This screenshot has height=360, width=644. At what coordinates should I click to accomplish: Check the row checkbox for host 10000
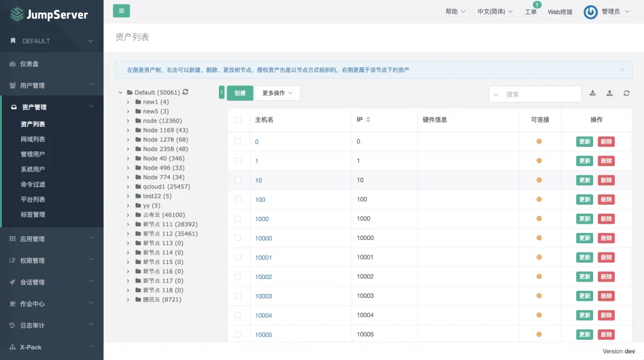coord(238,238)
